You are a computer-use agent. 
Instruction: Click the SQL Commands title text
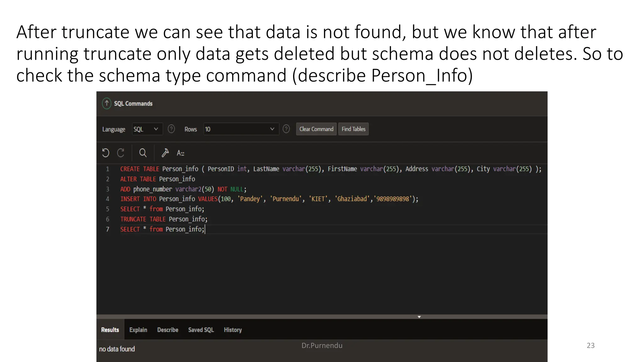click(x=133, y=103)
